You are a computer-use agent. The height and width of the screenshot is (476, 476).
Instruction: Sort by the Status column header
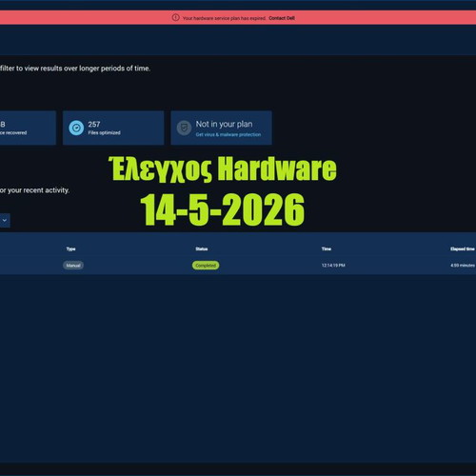tap(202, 248)
